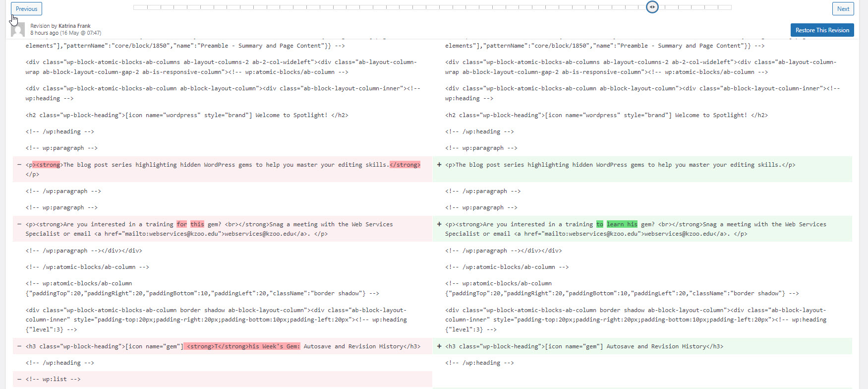Click added highlighted word "to"
868x389 pixels.
tap(600, 224)
